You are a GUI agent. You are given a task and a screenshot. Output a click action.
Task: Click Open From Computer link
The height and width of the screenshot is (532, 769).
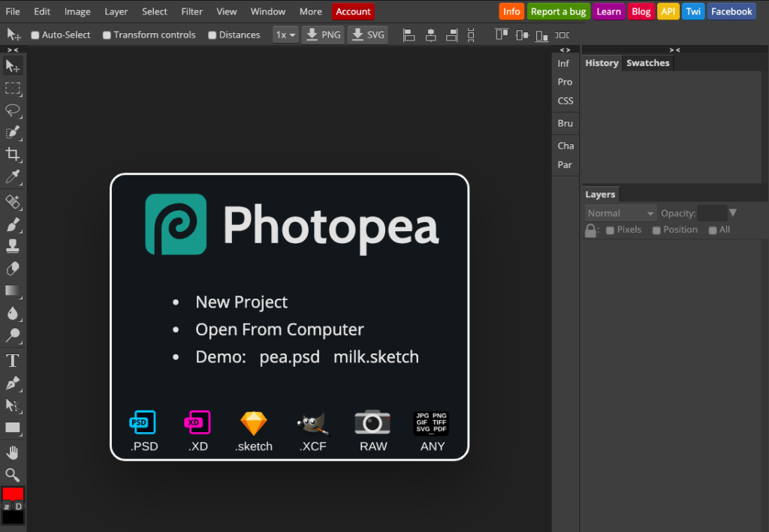pyautogui.click(x=279, y=329)
